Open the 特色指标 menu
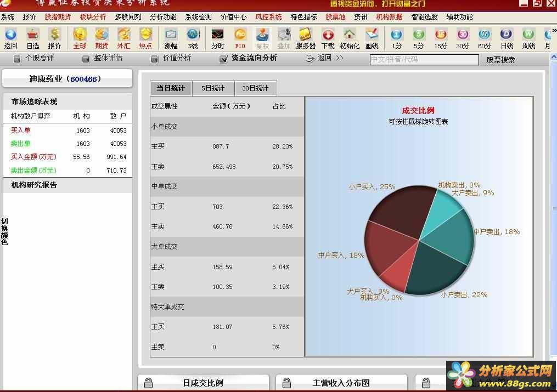 pos(303,16)
